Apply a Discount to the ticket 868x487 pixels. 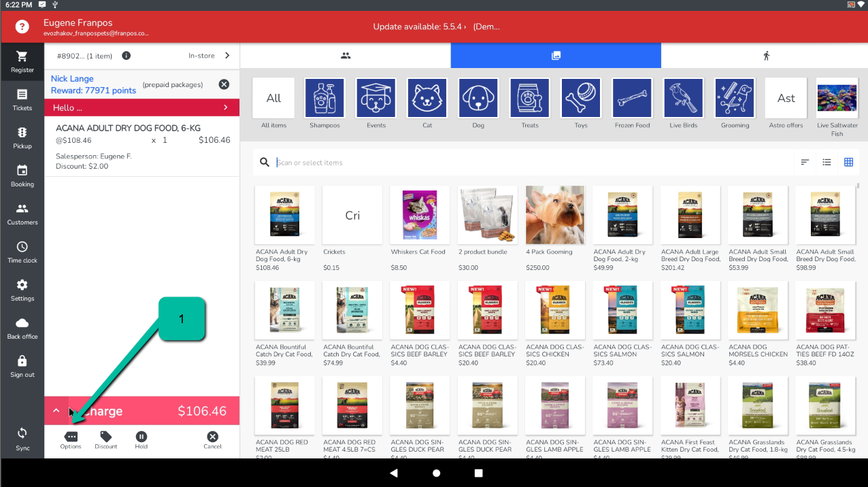(105, 441)
